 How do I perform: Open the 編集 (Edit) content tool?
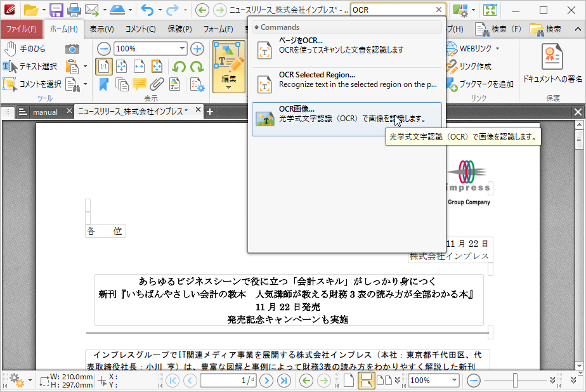[x=229, y=67]
